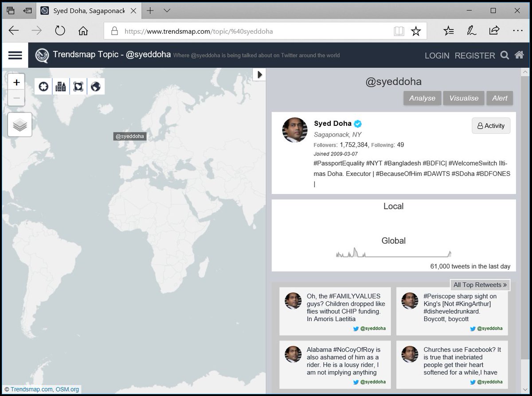Click the Followers count 1,752,384
Image resolution: width=532 pixels, height=396 pixels.
coord(354,145)
